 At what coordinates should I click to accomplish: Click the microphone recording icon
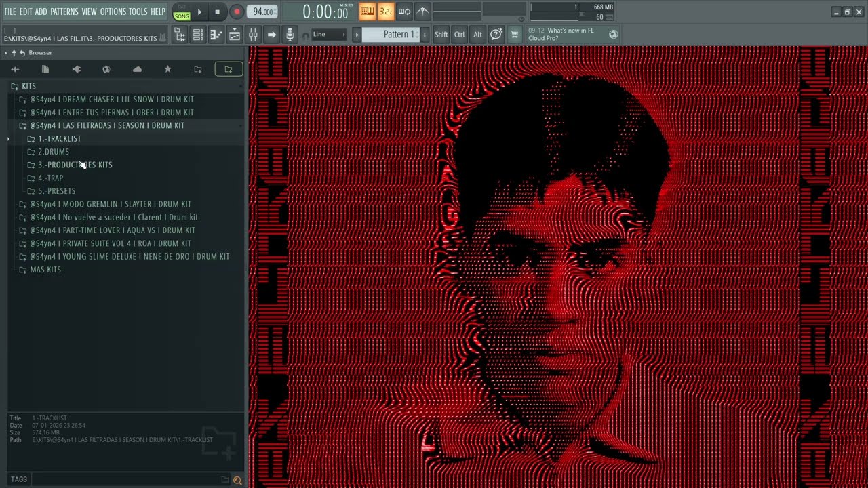coord(290,35)
